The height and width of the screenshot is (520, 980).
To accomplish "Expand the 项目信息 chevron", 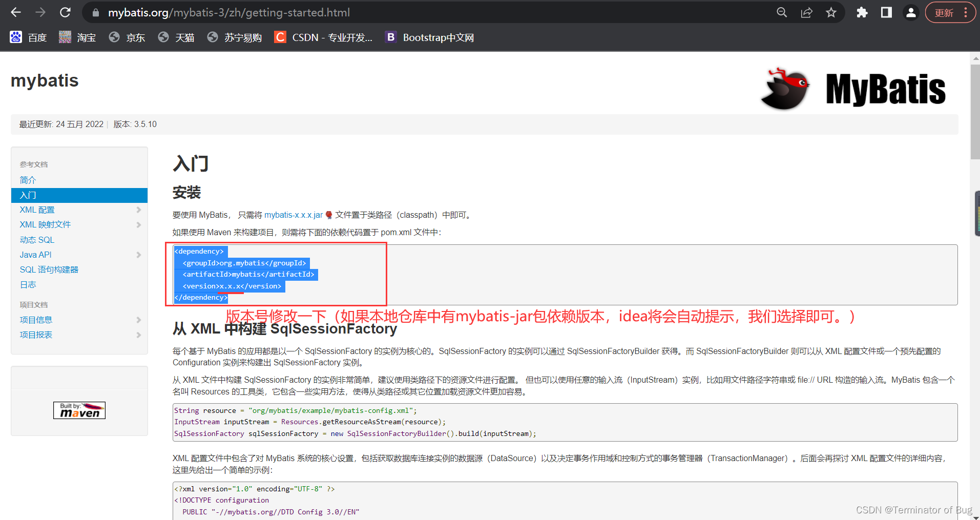I will (138, 320).
